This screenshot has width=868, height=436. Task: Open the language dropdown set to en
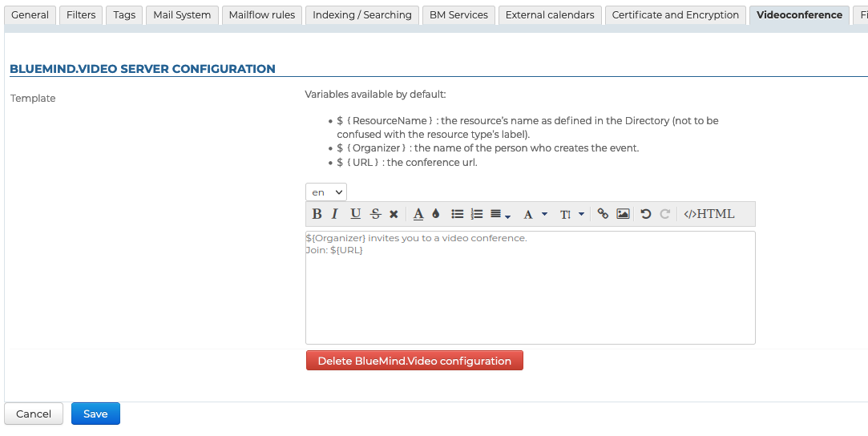click(x=325, y=192)
